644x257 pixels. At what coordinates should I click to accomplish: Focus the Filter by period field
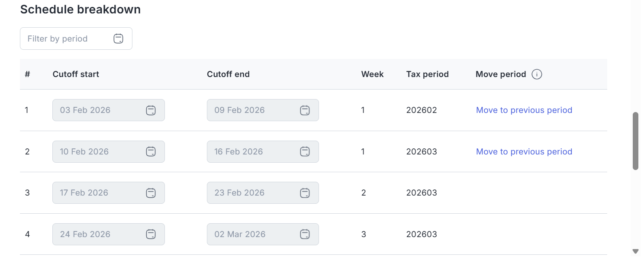click(x=65, y=39)
